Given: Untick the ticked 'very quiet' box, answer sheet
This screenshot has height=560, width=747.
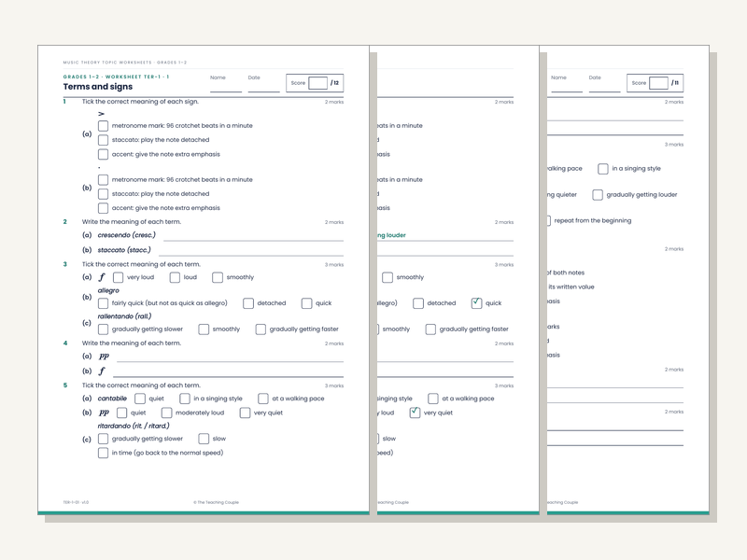Looking at the screenshot, I should coord(415,413).
